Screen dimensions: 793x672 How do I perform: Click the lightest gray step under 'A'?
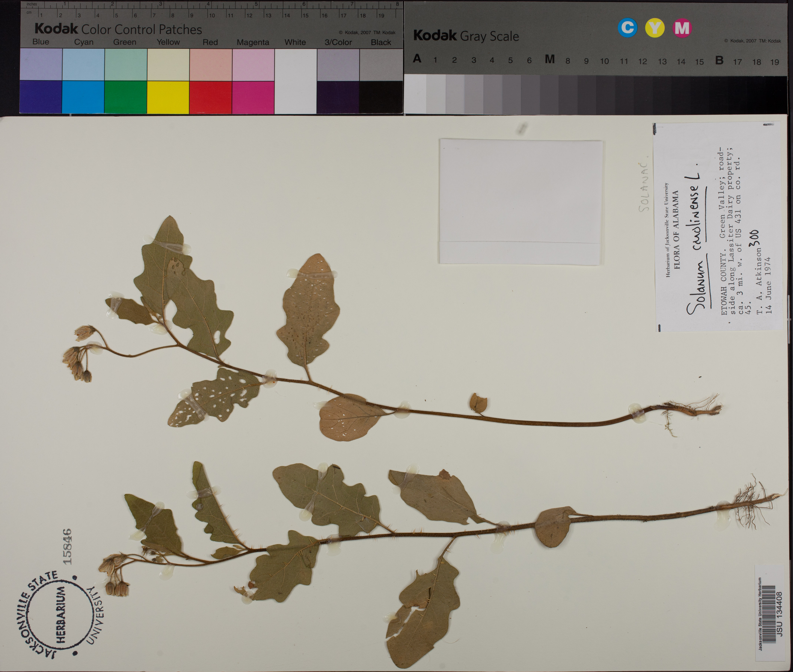pos(415,94)
